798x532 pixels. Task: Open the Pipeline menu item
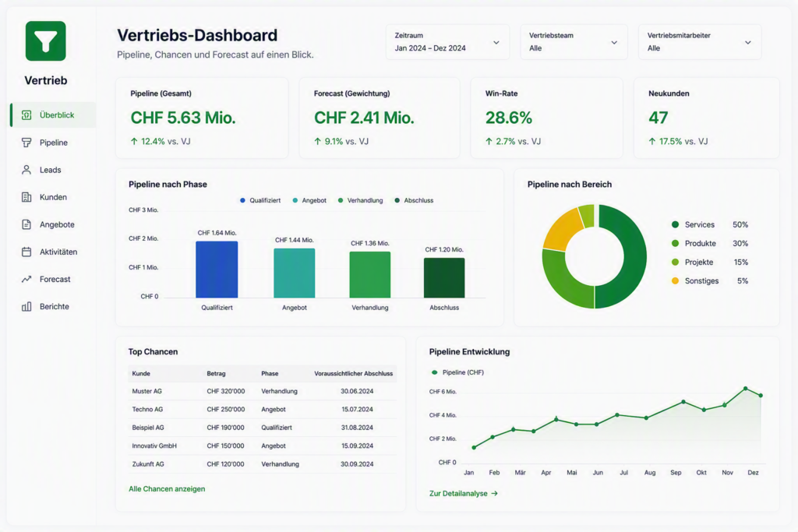click(x=53, y=143)
